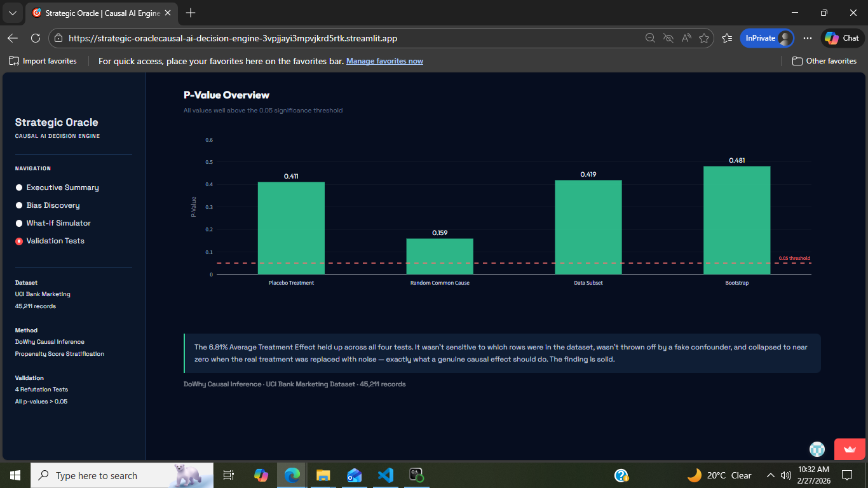Click the red Streamlit crown badge

pyautogui.click(x=850, y=449)
